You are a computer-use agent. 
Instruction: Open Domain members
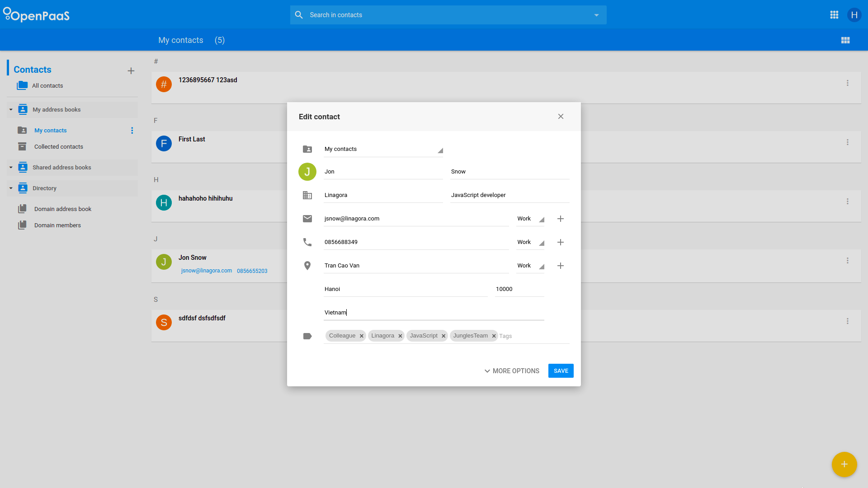[x=57, y=225]
